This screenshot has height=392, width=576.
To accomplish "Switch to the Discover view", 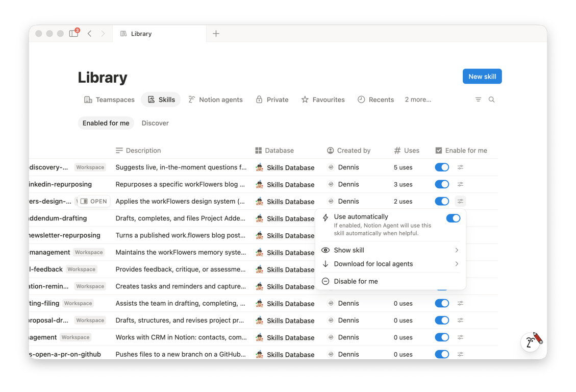I will tap(155, 123).
